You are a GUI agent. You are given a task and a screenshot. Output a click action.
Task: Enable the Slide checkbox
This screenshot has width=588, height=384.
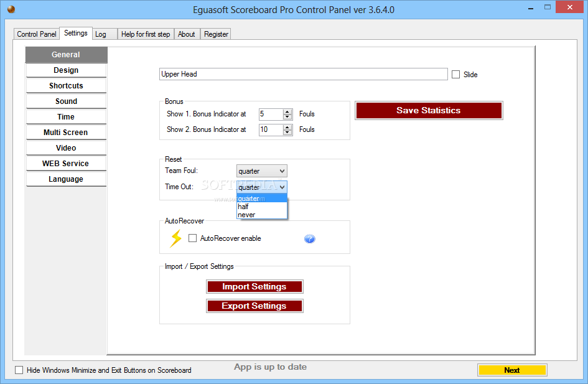click(x=455, y=75)
